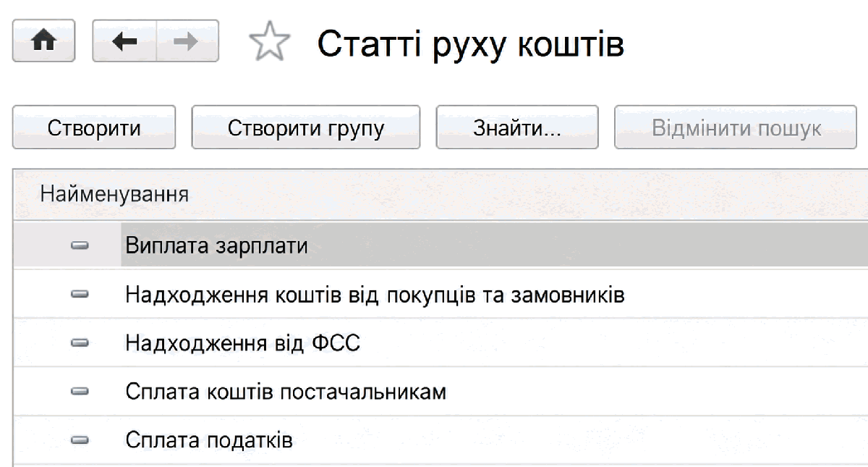Image resolution: width=868 pixels, height=467 pixels.
Task: Open the Знайти... search dialog
Action: (517, 128)
